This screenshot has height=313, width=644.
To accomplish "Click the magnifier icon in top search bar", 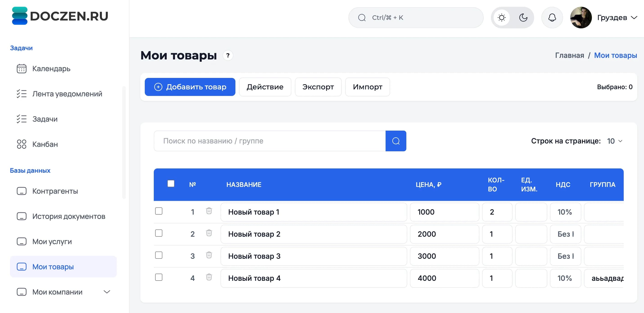I will pyautogui.click(x=362, y=18).
